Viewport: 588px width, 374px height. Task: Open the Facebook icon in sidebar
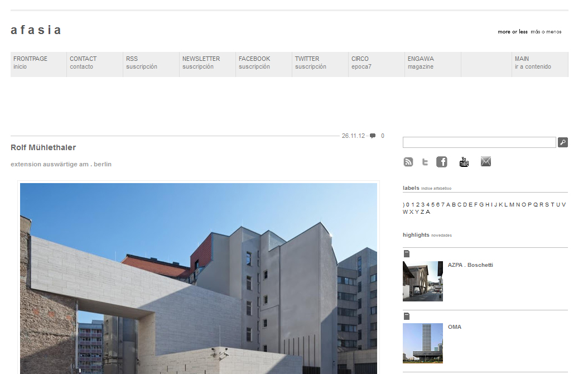point(442,162)
